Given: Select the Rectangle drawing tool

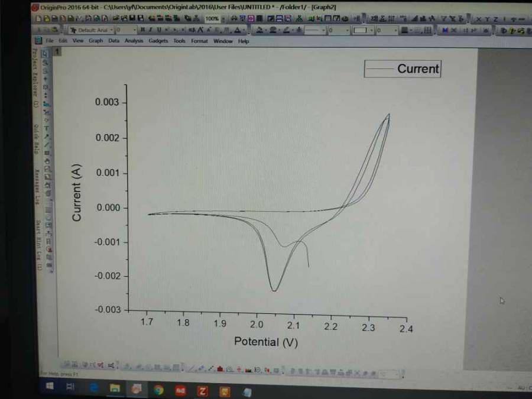Looking at the screenshot, I should [x=47, y=153].
